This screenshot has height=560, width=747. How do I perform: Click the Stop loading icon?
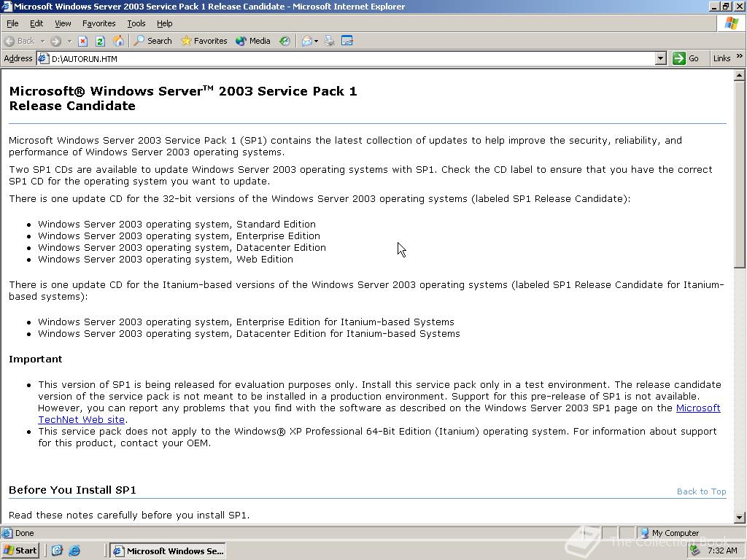point(83,41)
